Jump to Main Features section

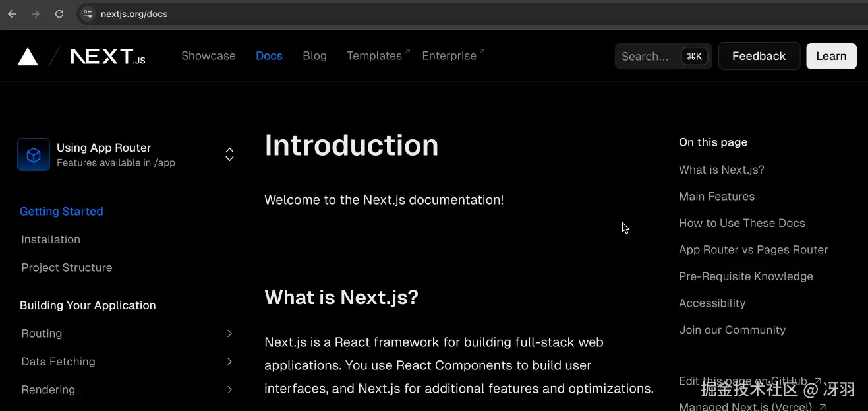tap(716, 197)
